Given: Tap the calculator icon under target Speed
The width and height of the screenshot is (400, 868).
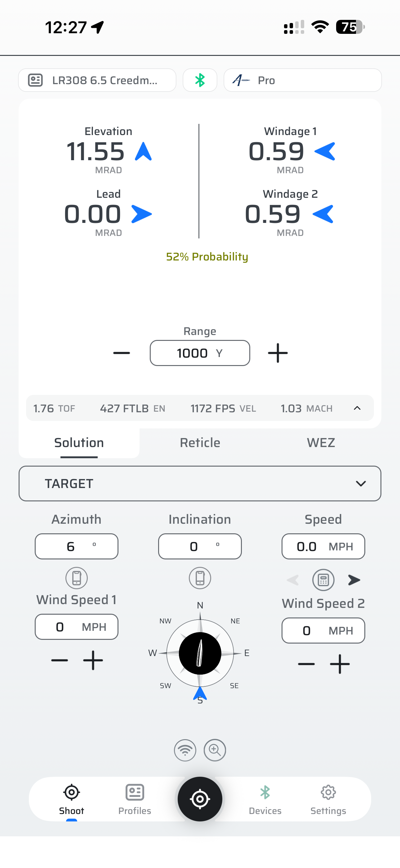Looking at the screenshot, I should click(323, 580).
